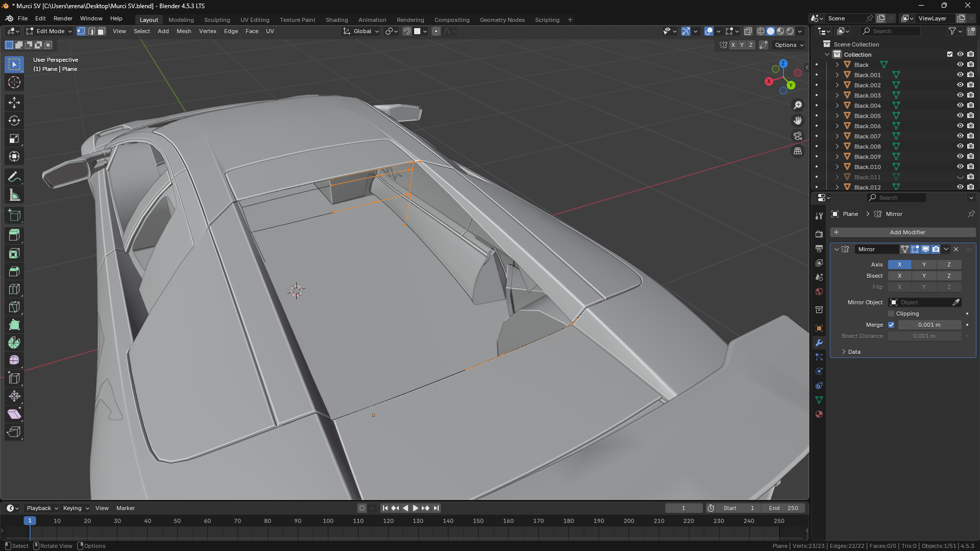Click the zoom viewport magnifier icon
Image resolution: width=980 pixels, height=551 pixels.
click(798, 105)
